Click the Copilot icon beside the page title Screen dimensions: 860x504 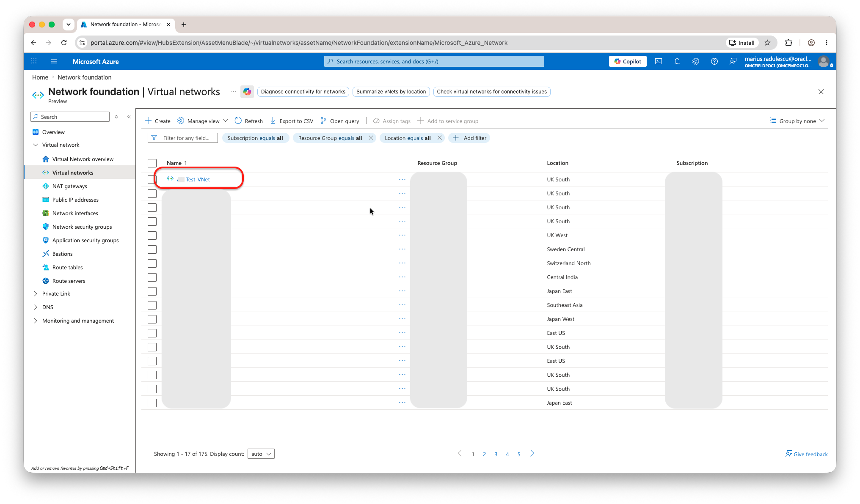tap(247, 92)
